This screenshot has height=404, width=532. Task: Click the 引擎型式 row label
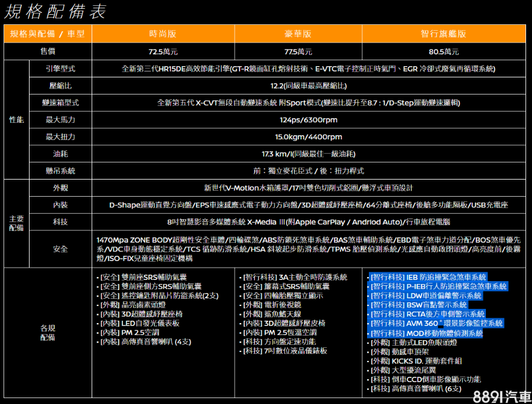point(60,69)
